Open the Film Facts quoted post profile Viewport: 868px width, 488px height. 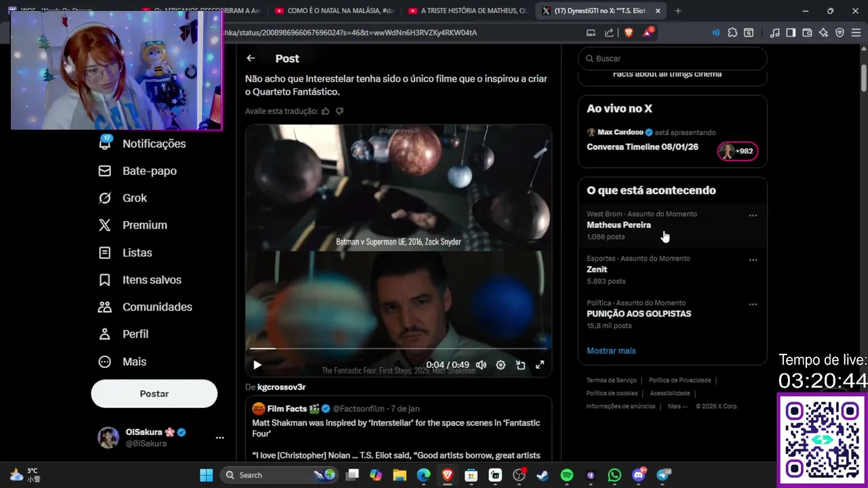coord(287,409)
